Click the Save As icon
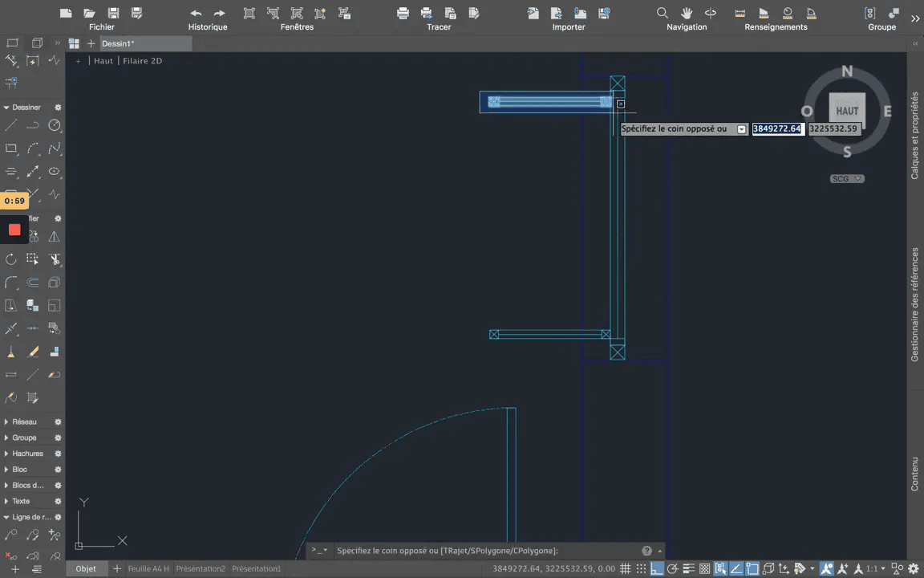The width and height of the screenshot is (924, 578). click(136, 13)
